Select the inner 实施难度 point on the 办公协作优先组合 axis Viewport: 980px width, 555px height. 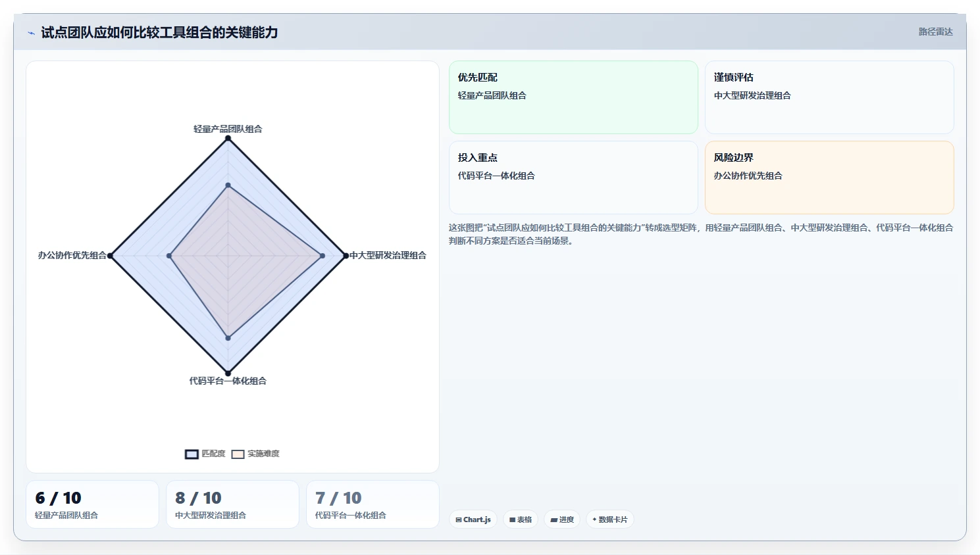click(169, 256)
